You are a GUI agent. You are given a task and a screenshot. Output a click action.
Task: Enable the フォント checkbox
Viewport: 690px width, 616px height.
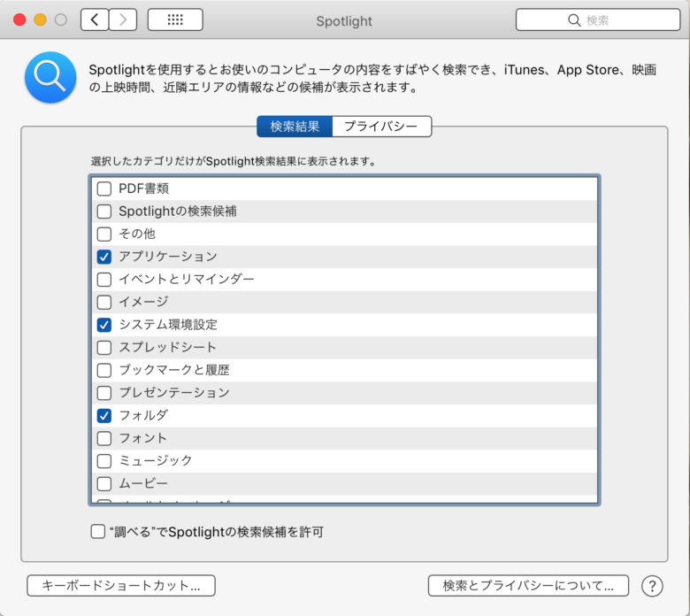104,438
